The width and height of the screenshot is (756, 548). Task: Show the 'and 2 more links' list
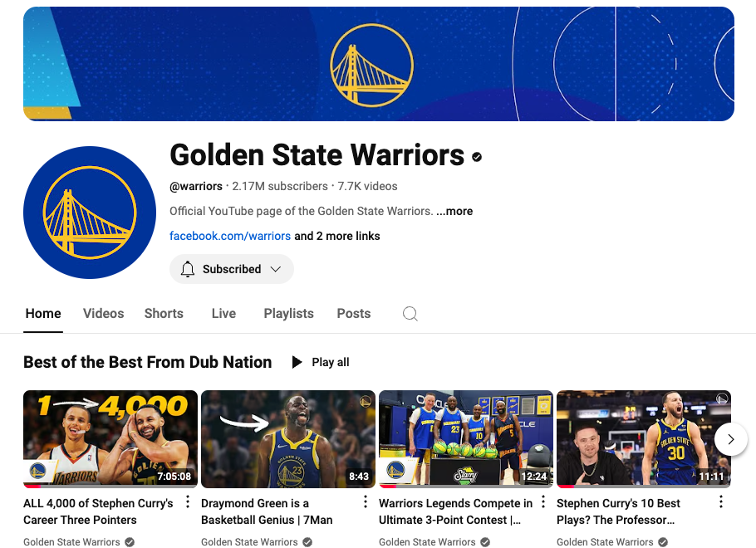[x=337, y=236]
